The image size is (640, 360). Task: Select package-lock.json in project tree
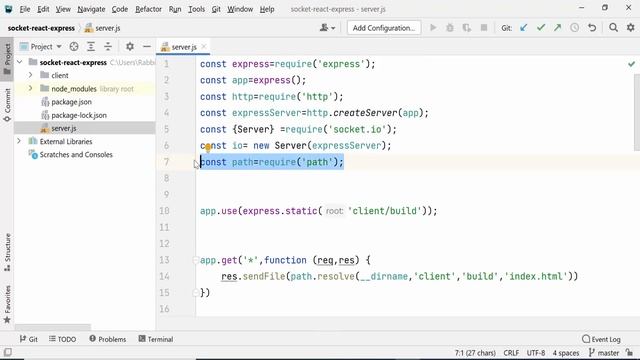pyautogui.click(x=78, y=115)
